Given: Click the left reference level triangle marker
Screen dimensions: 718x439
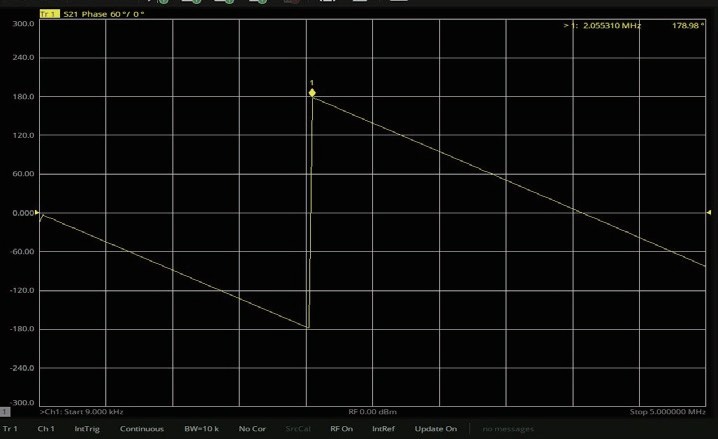Looking at the screenshot, I should click(x=38, y=213).
